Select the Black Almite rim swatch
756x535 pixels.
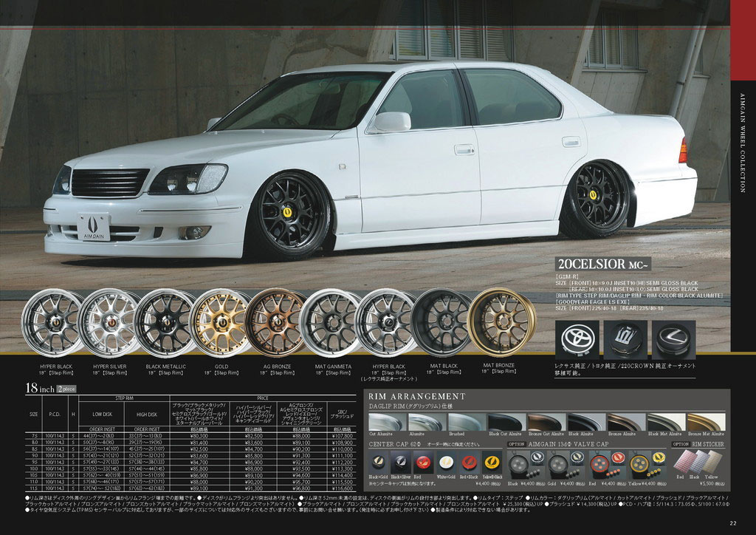pos(585,422)
